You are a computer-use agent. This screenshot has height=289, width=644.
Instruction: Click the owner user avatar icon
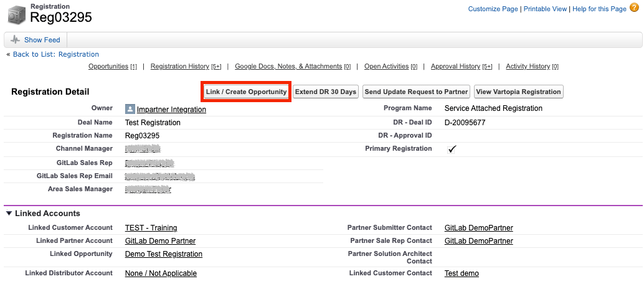coord(130,109)
